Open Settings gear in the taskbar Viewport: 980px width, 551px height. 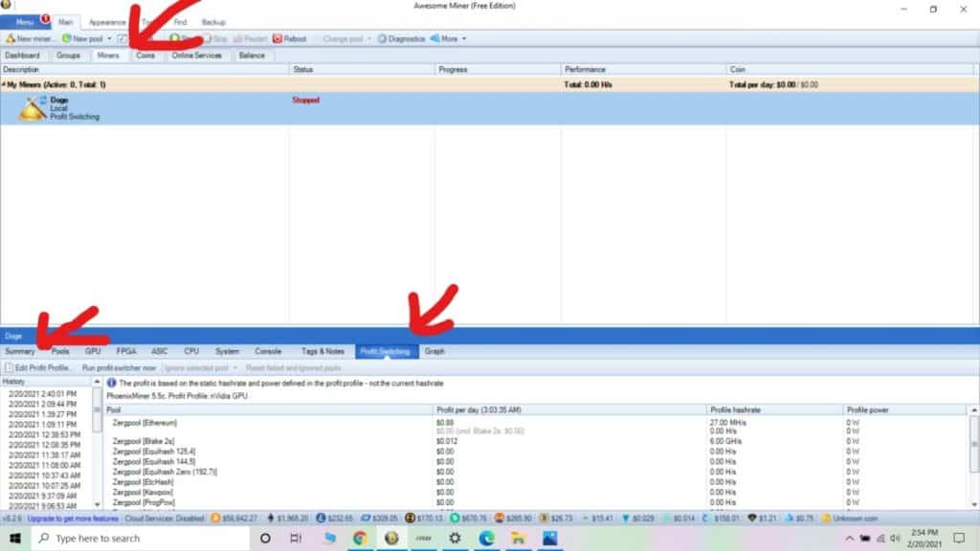click(455, 538)
